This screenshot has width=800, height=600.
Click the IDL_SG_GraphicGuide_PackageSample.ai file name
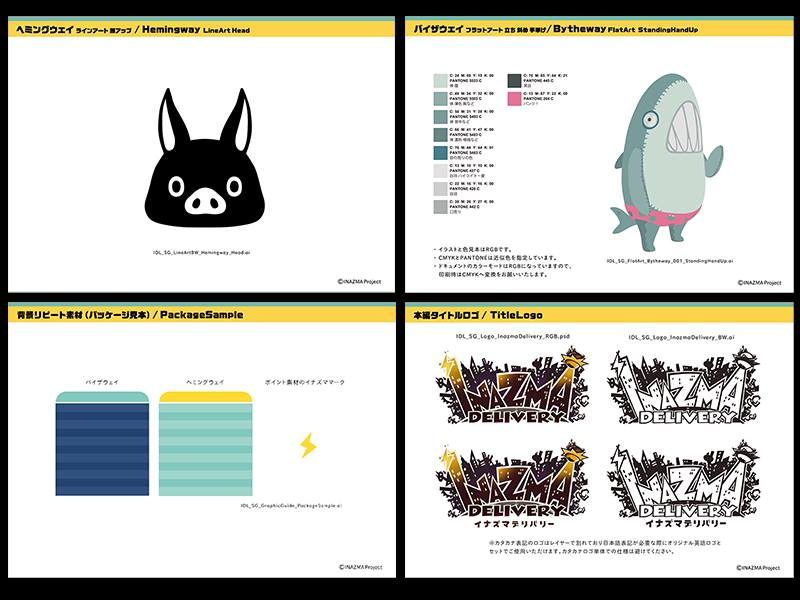click(x=291, y=506)
